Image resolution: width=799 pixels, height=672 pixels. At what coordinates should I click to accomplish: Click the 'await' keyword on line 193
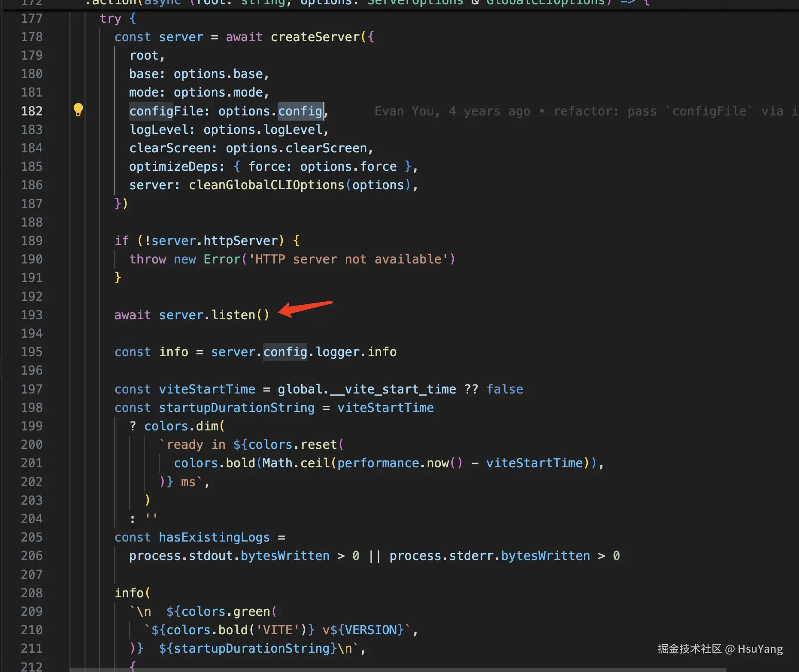(x=133, y=315)
